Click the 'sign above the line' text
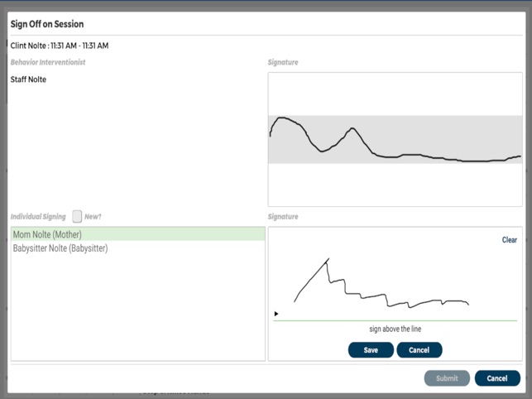This screenshot has height=399, width=532. click(x=395, y=329)
